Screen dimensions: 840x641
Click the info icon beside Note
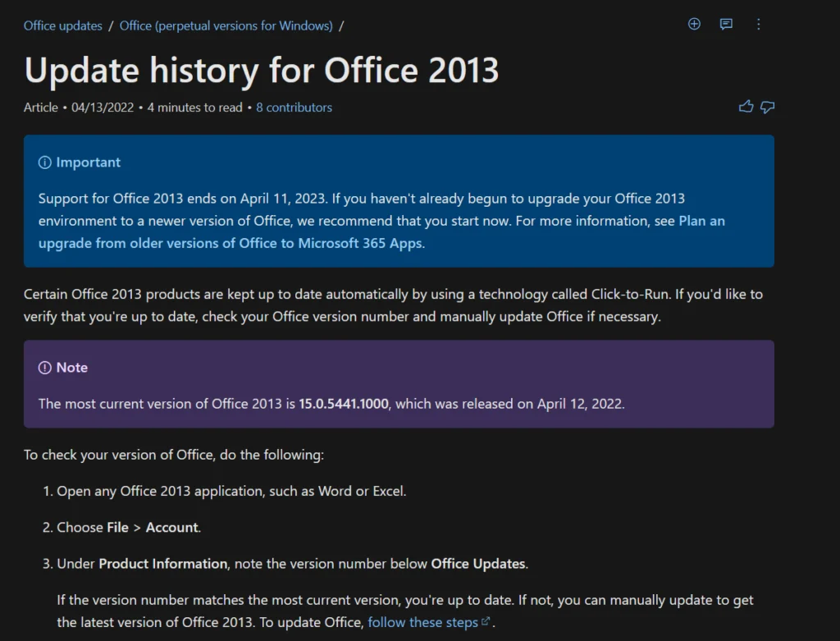tap(43, 367)
